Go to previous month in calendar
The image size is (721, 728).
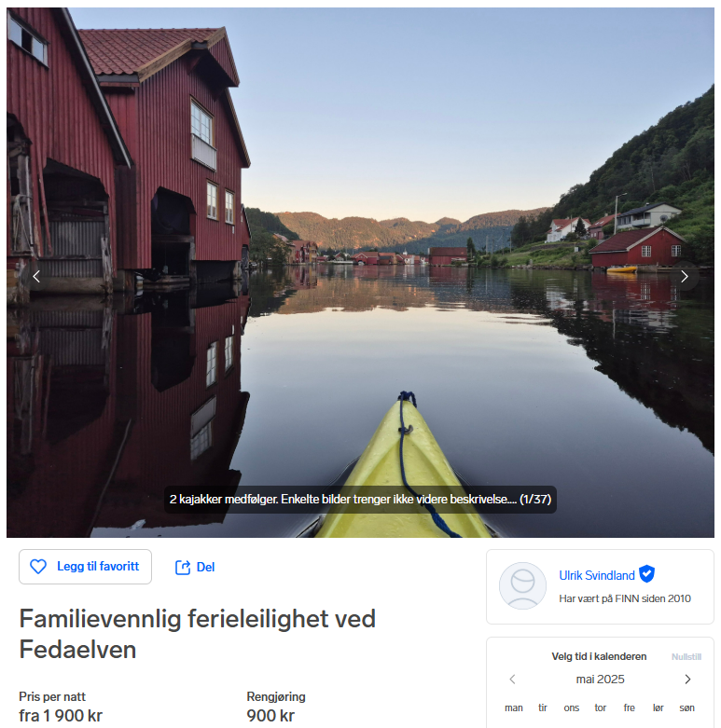[512, 680]
